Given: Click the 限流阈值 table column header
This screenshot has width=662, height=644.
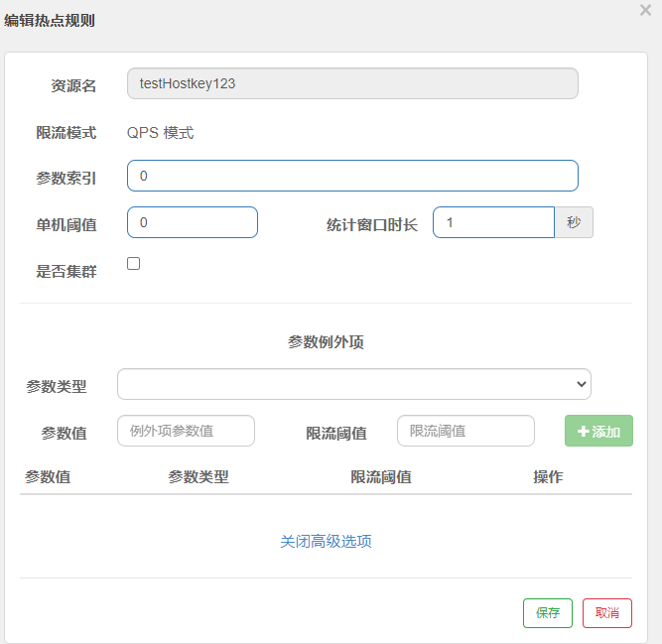Looking at the screenshot, I should tap(381, 477).
